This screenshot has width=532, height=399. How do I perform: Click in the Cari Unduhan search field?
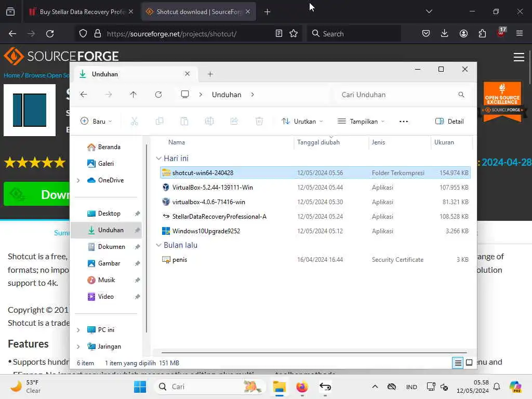tap(402, 95)
